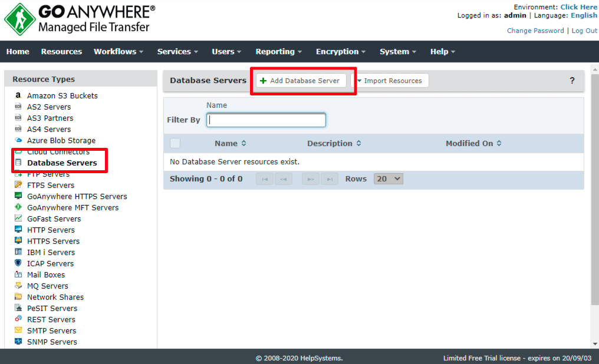Image resolution: width=599 pixels, height=364 pixels.
Task: Go to the Home menu item
Action: pos(18,51)
